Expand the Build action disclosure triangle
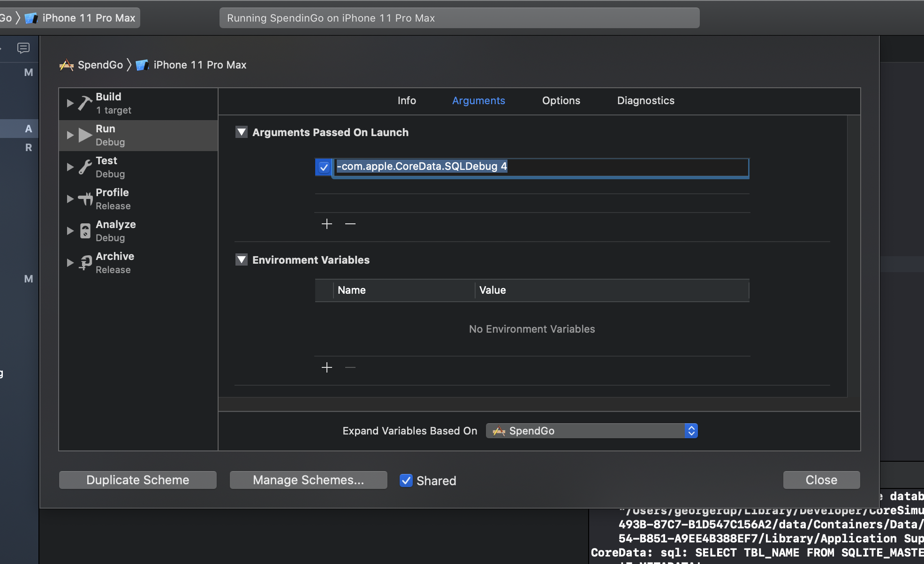Viewport: 924px width, 564px height. (x=70, y=103)
